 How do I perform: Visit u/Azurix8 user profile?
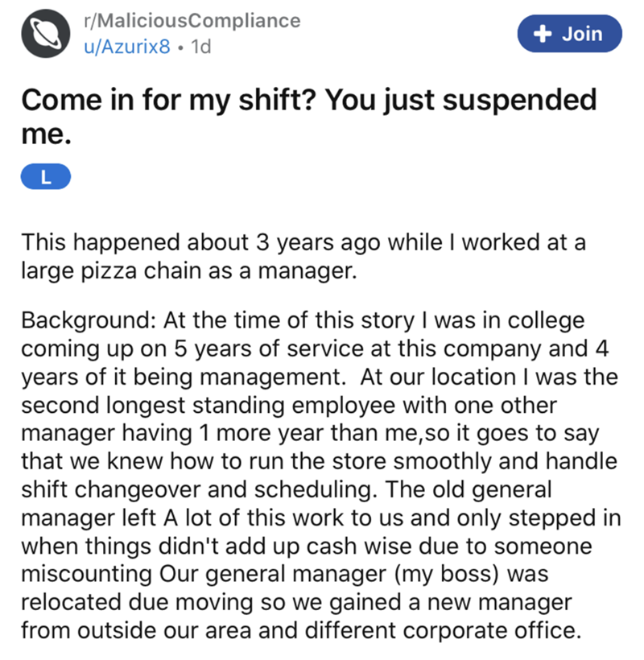[x=127, y=47]
